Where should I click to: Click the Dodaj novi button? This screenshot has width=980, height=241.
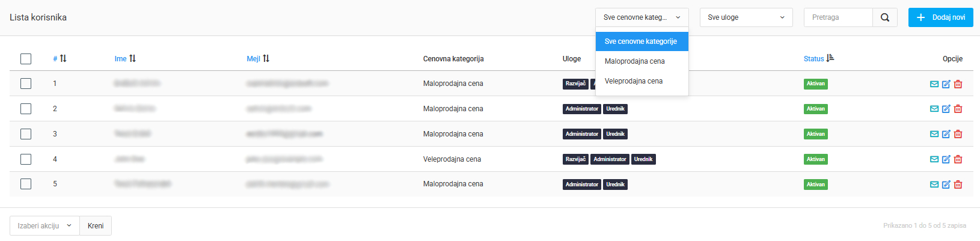(941, 17)
